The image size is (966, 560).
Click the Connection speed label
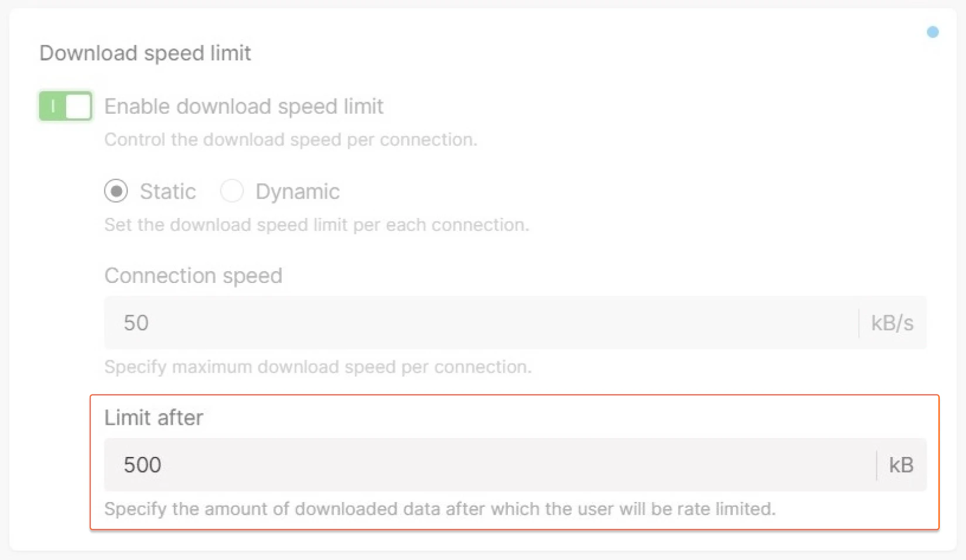[x=193, y=275]
